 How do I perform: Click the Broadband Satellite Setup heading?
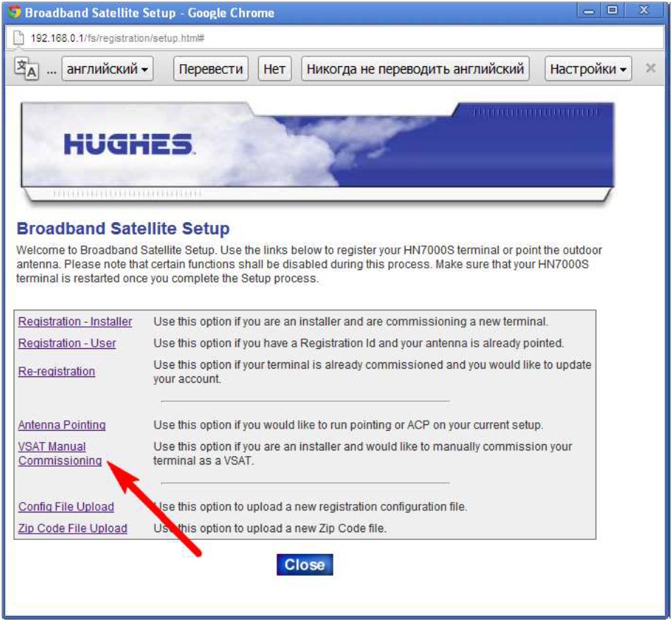(123, 228)
